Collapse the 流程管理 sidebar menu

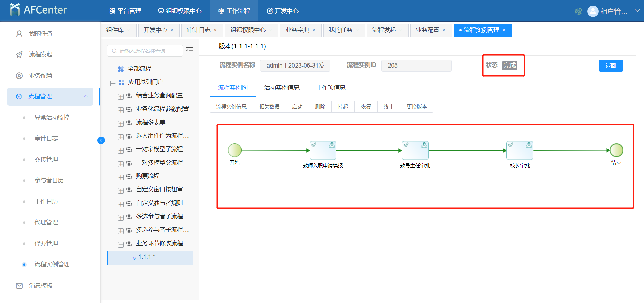click(x=86, y=96)
